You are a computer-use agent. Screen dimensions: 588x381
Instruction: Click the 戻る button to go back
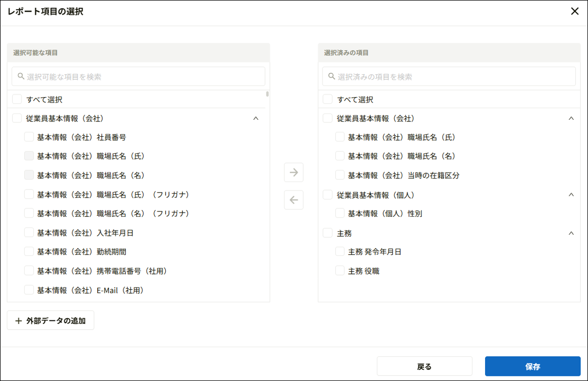pyautogui.click(x=425, y=366)
